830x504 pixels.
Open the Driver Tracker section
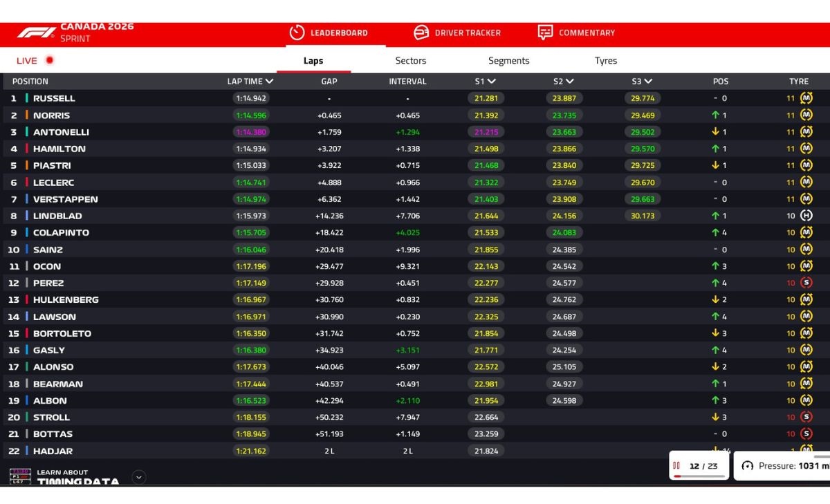(x=456, y=32)
